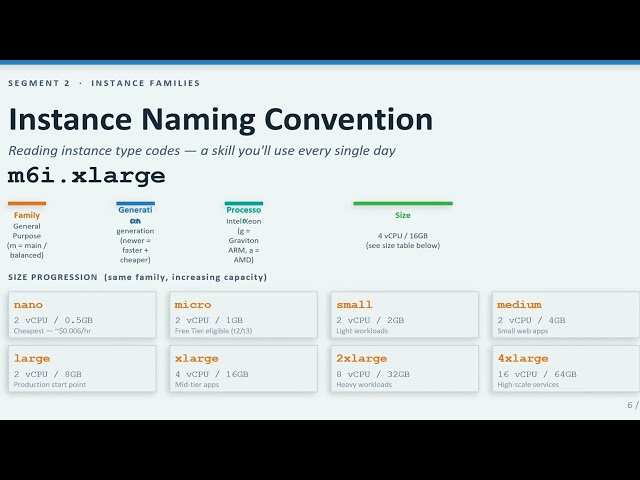The width and height of the screenshot is (640, 480).
Task: Select the 'nano' size card
Action: 82,315
